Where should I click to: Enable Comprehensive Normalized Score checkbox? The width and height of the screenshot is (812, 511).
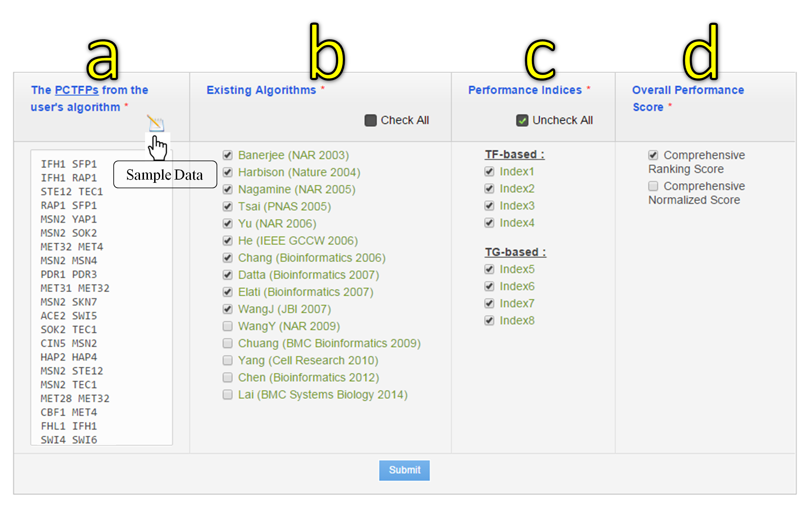tap(653, 186)
